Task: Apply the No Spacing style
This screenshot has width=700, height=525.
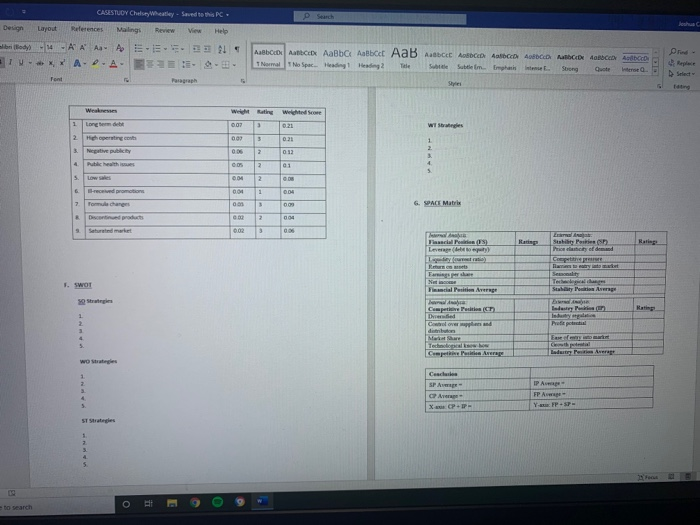Action: (302, 58)
